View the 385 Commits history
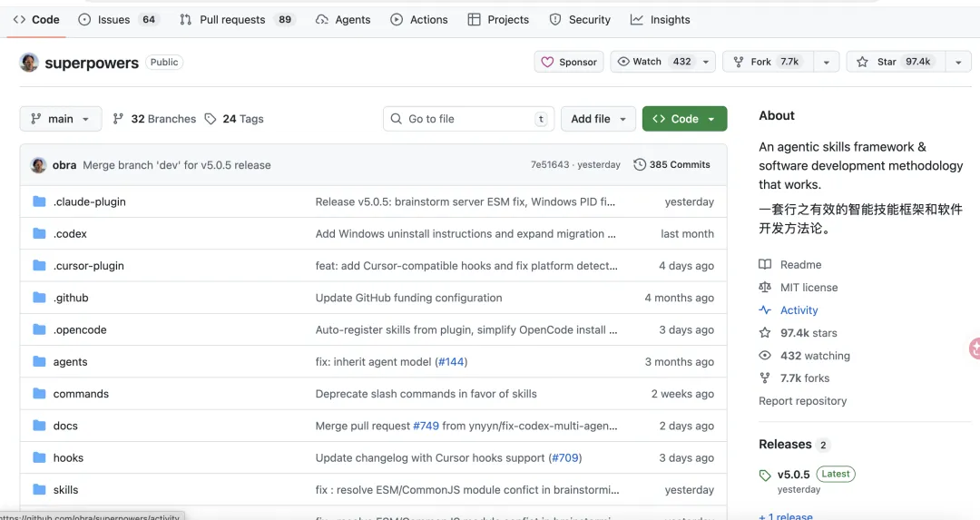The image size is (980, 520). pyautogui.click(x=671, y=164)
